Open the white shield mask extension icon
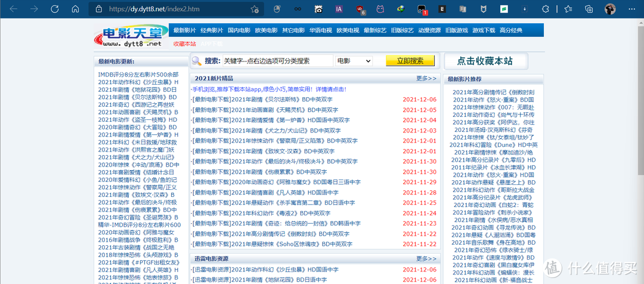The width and height of the screenshot is (644, 284). [x=484, y=8]
